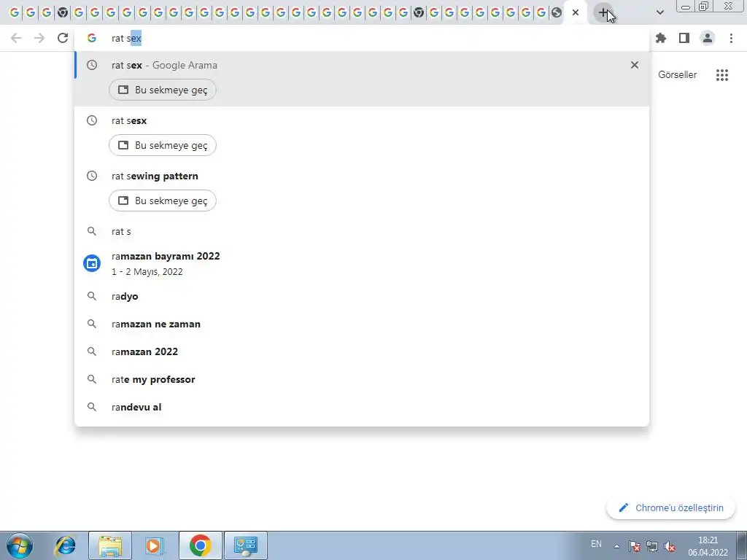Close the current active tab

click(x=576, y=13)
